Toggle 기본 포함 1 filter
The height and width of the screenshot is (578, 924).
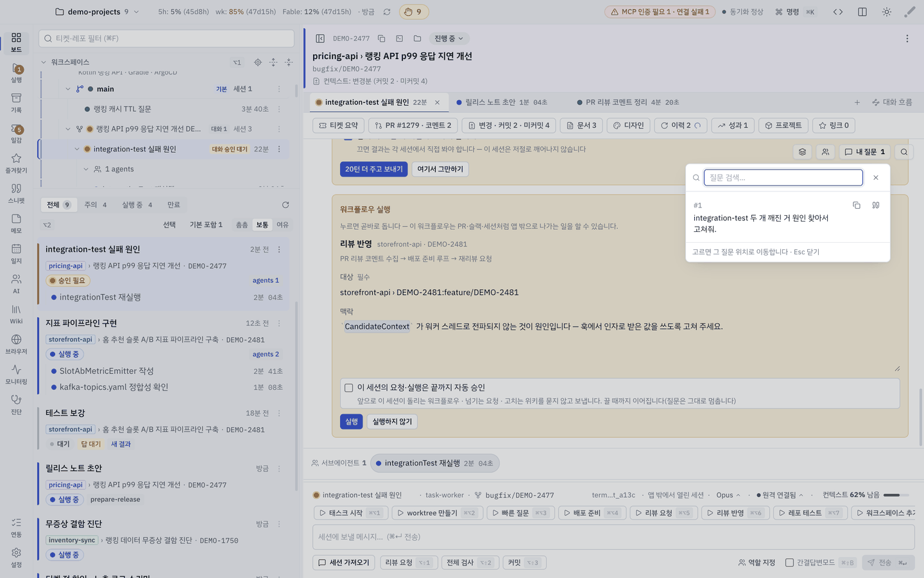tap(206, 225)
